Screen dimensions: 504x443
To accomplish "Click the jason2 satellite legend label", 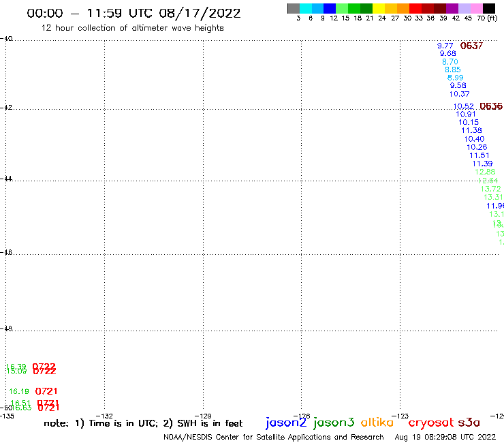I will click(286, 423).
